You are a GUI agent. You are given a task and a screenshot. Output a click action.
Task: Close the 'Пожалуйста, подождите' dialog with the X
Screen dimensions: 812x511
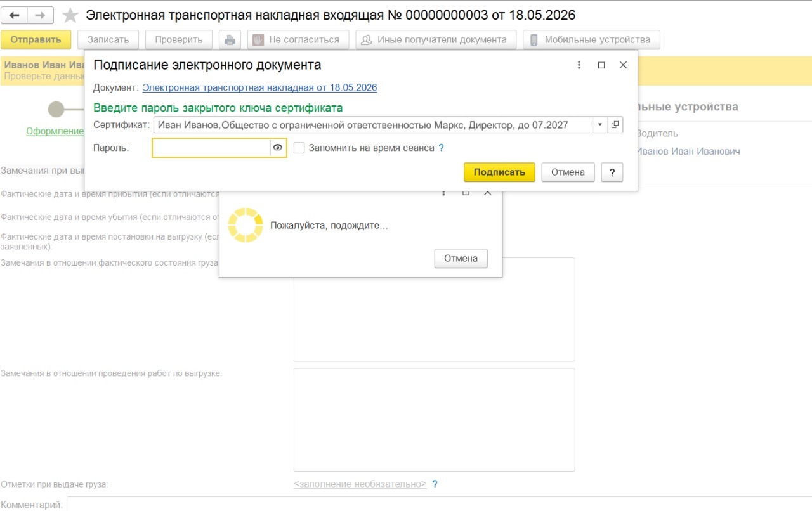point(487,193)
